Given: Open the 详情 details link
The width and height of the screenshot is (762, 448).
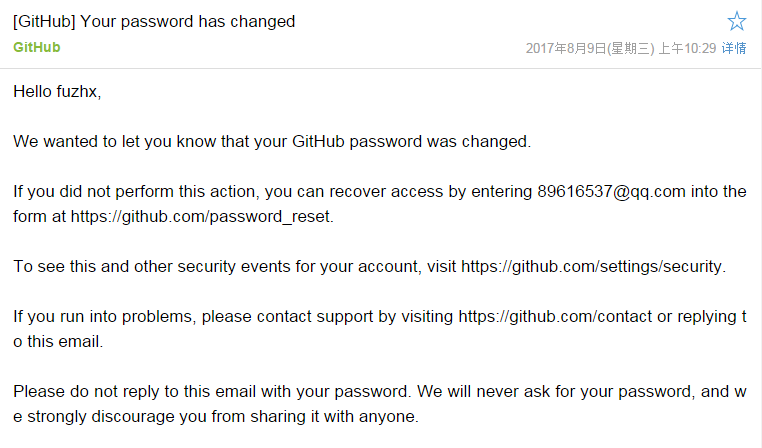Looking at the screenshot, I should [734, 48].
